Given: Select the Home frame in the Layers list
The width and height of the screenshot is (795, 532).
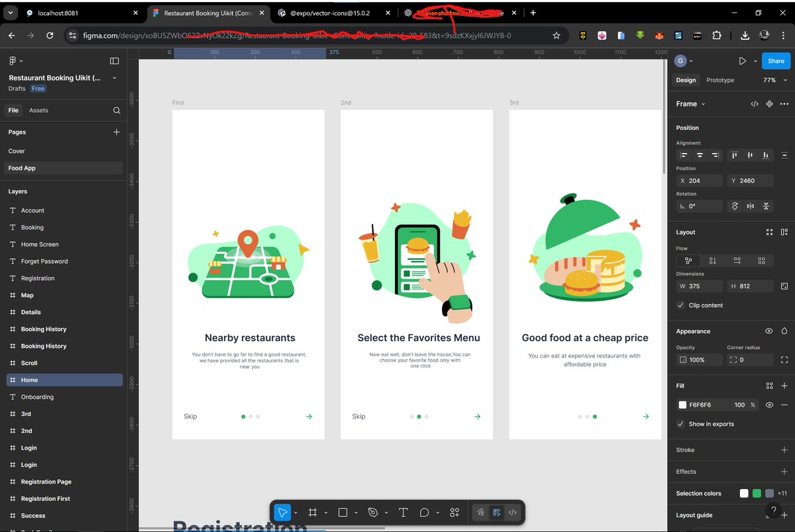Looking at the screenshot, I should point(29,380).
